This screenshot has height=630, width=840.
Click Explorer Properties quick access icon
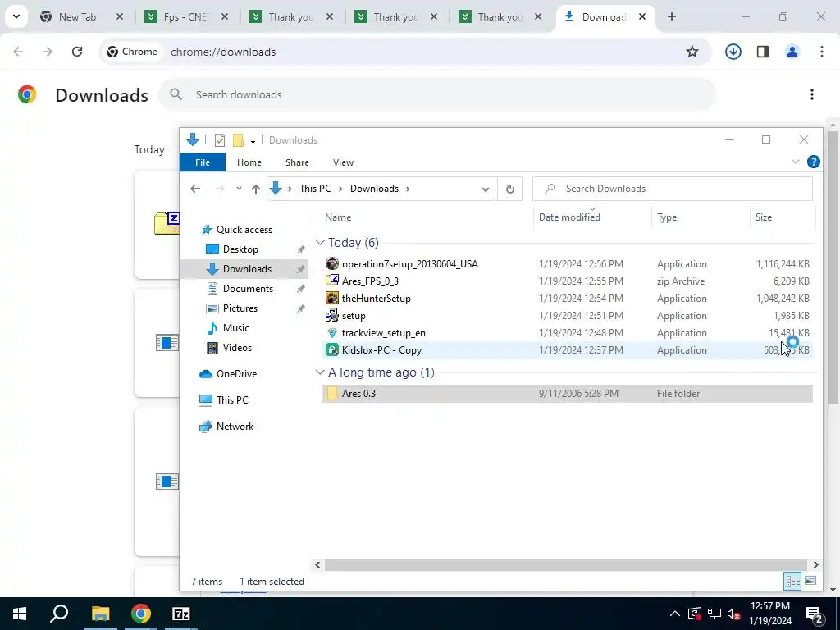point(220,139)
